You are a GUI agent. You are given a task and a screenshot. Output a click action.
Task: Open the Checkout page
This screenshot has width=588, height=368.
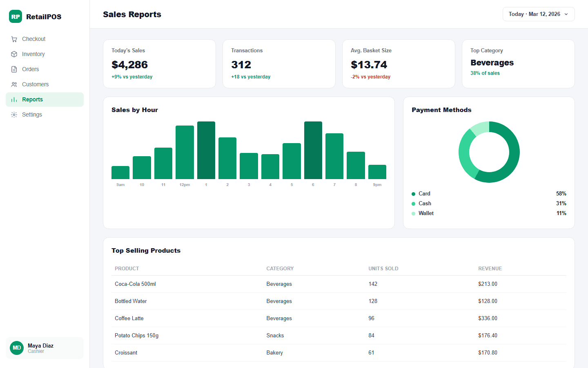[45, 39]
